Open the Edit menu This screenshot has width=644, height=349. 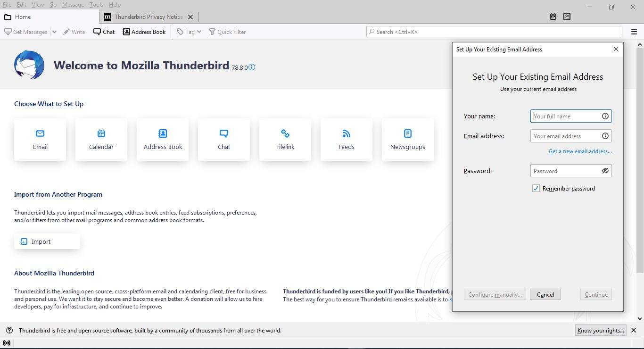tap(22, 5)
